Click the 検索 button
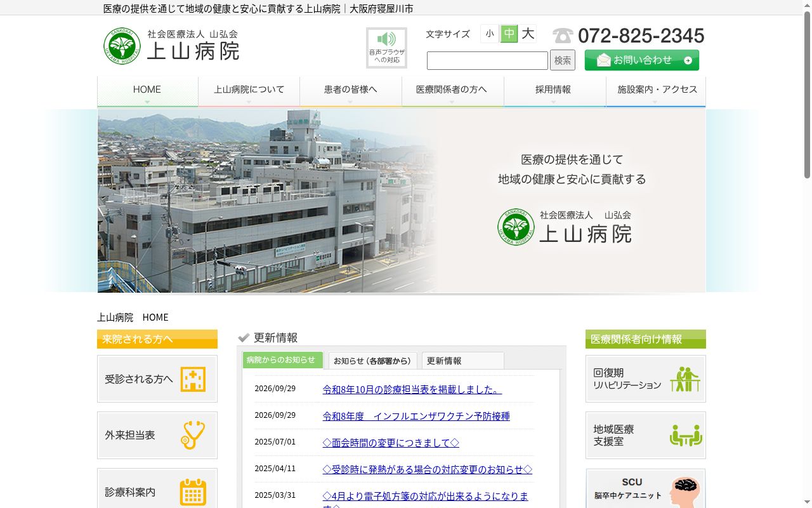Screen dimensions: 812x508 563,60
